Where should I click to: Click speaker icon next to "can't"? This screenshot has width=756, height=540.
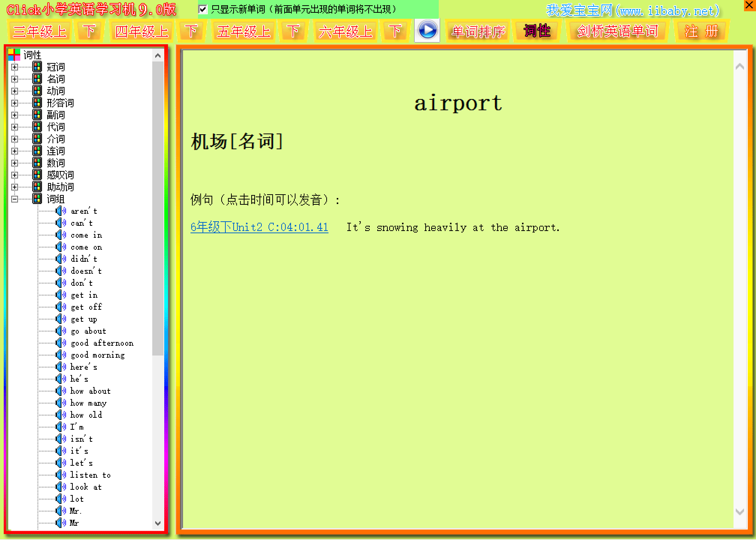point(61,223)
